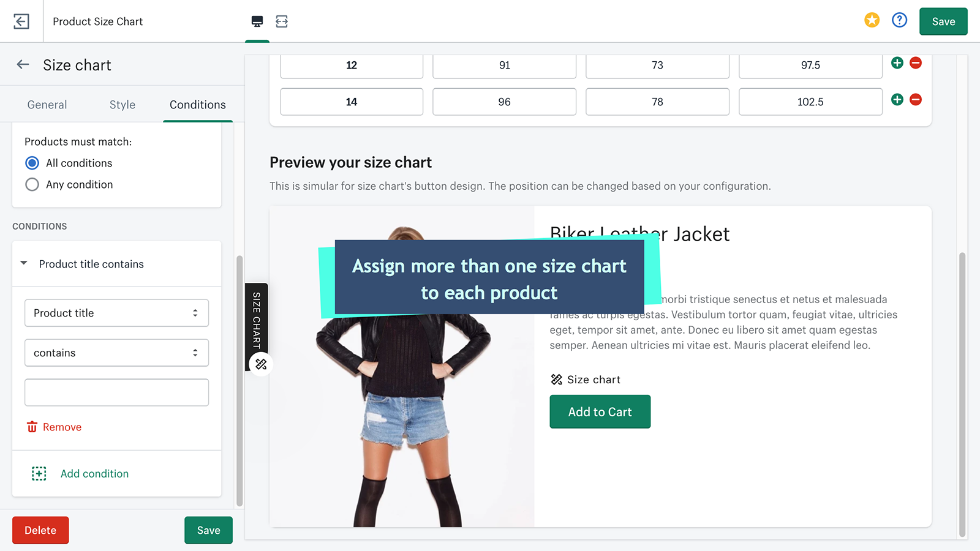Remove the size 14 row
Viewport: 980px width, 551px height.
pos(916,100)
